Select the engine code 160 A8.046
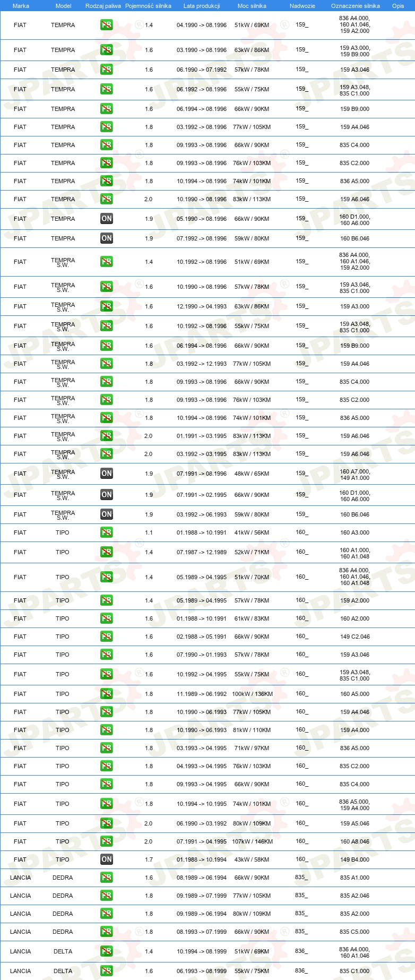 tap(355, 841)
